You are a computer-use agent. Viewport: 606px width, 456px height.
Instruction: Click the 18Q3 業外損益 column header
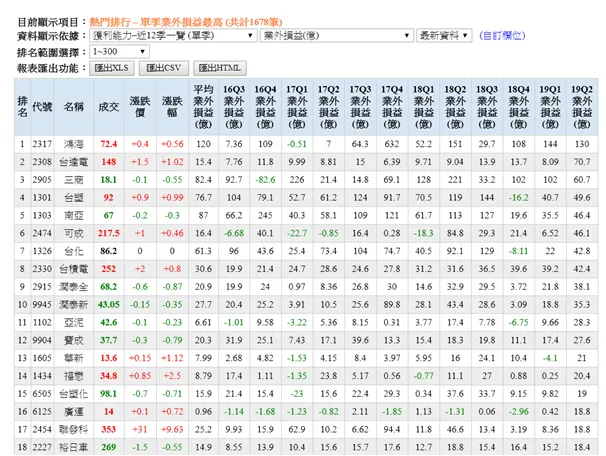click(487, 107)
